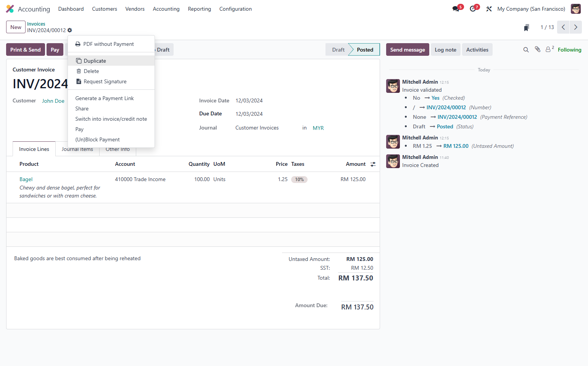Open the Bagel product link
This screenshot has width=588, height=366.
point(26,179)
